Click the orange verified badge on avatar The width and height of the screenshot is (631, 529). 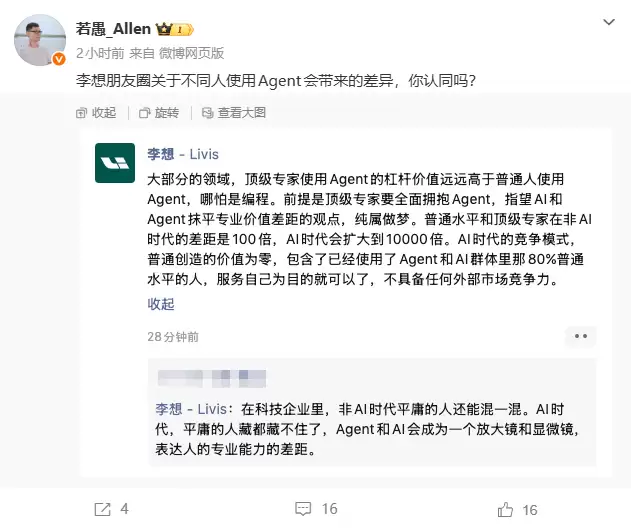tap(59, 59)
